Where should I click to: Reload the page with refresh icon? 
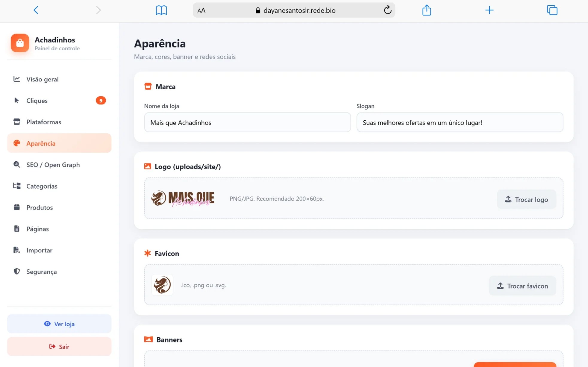pos(387,10)
